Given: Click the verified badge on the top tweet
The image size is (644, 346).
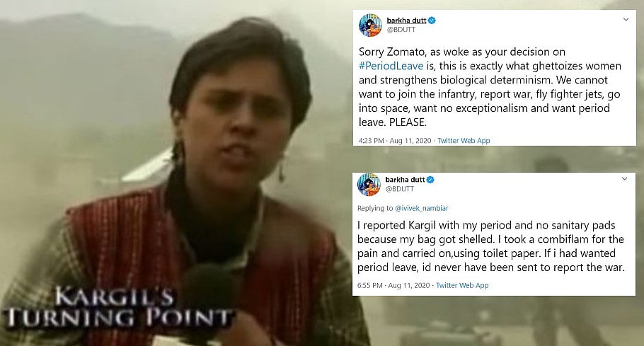Looking at the screenshot, I should coord(432,20).
